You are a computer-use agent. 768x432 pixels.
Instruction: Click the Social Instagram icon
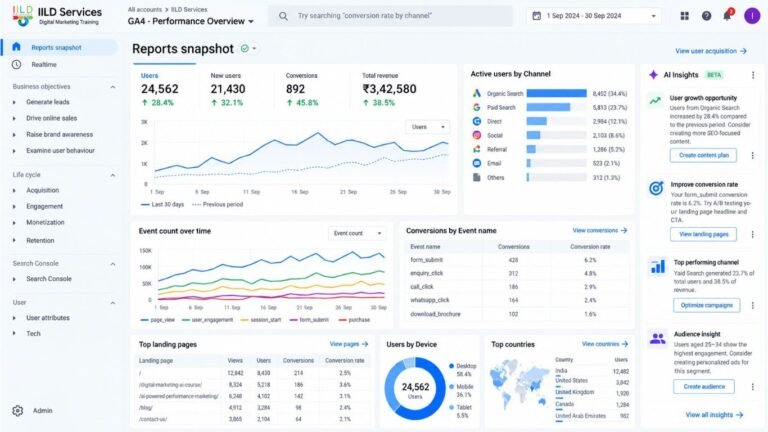point(477,135)
